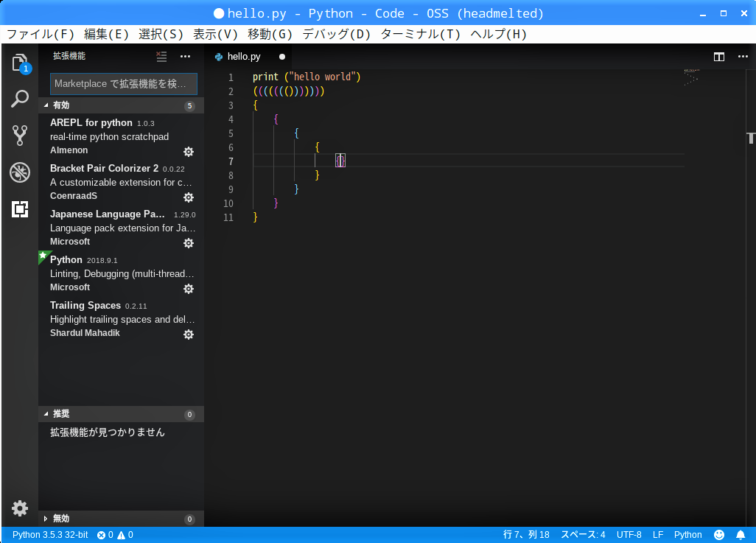Open Python extension details
This screenshot has height=543, width=756.
(121, 273)
